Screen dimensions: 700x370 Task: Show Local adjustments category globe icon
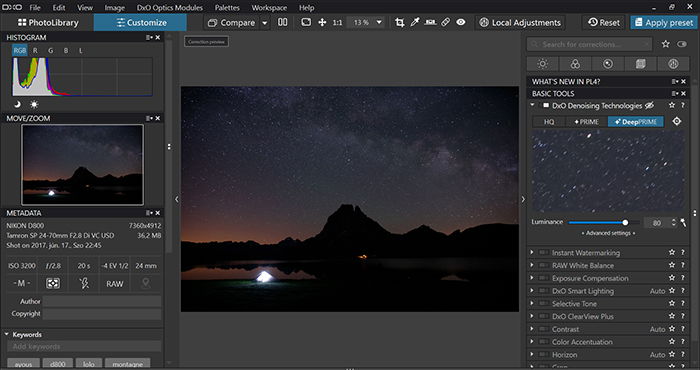673,64
